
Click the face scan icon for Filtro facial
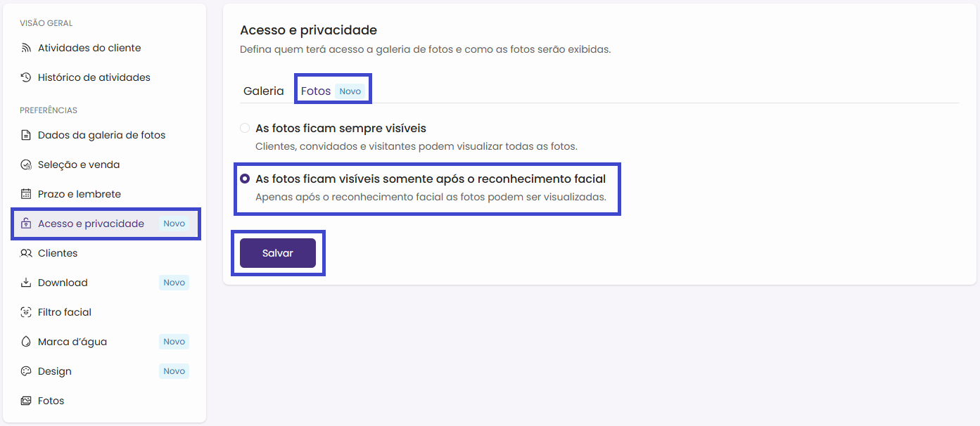point(26,312)
